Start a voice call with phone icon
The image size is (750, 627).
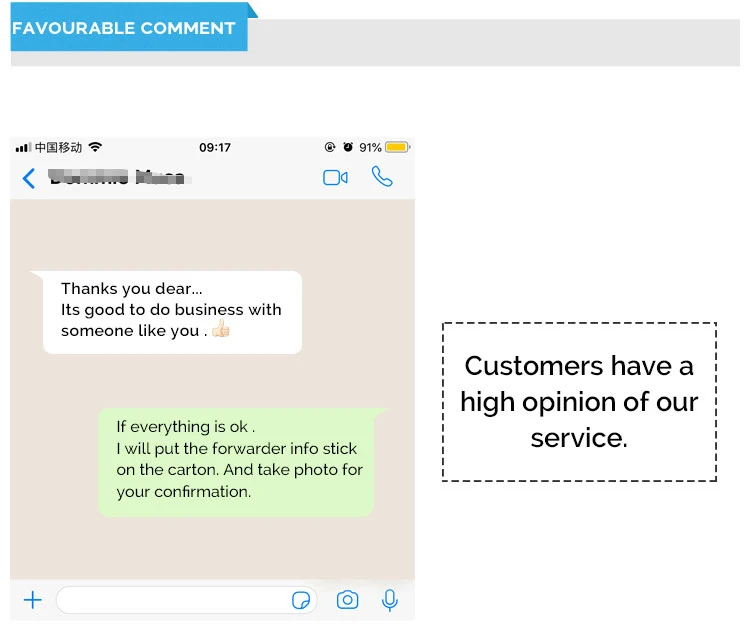tap(382, 176)
